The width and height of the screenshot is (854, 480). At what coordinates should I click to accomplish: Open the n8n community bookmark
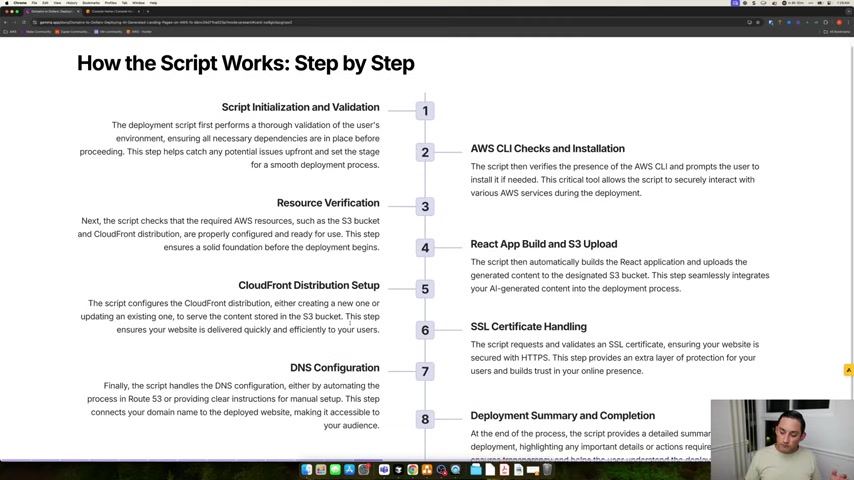click(x=108, y=32)
